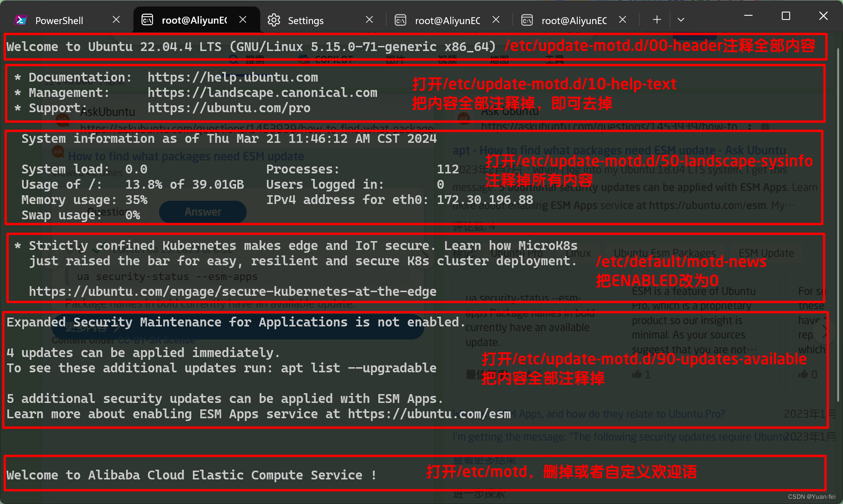
Task: Open the new tab dropdown chevron
Action: (x=681, y=19)
